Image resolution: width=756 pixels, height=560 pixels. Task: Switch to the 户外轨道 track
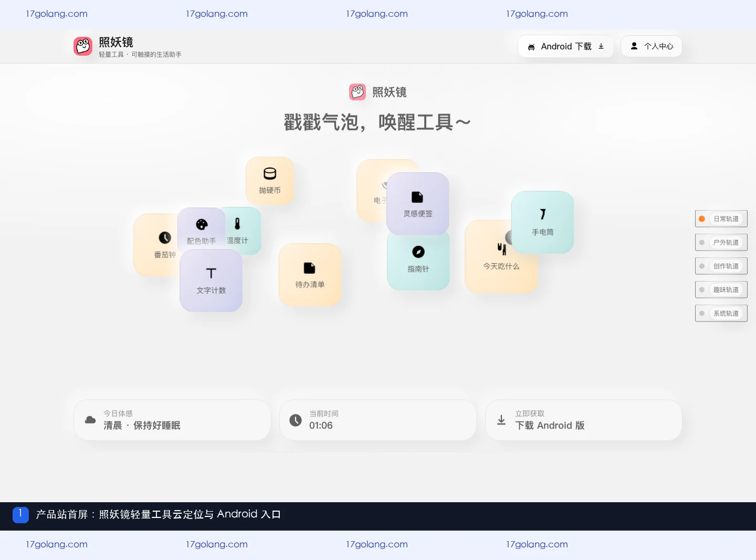coord(721,243)
